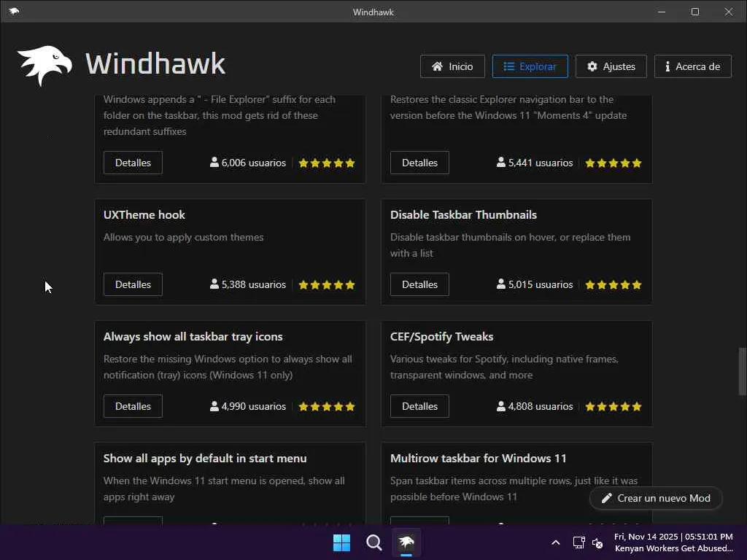747x560 pixels.
Task: Click the Windhawk taskbar icon
Action: point(406,542)
